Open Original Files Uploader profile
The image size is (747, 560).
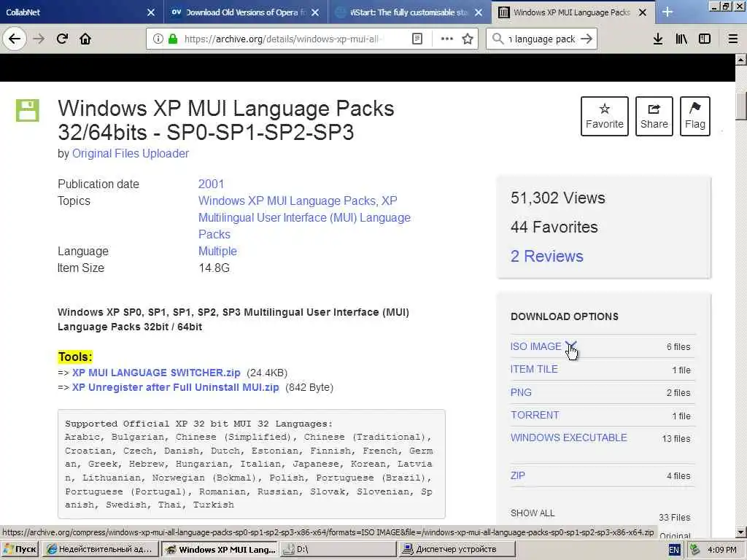131,153
